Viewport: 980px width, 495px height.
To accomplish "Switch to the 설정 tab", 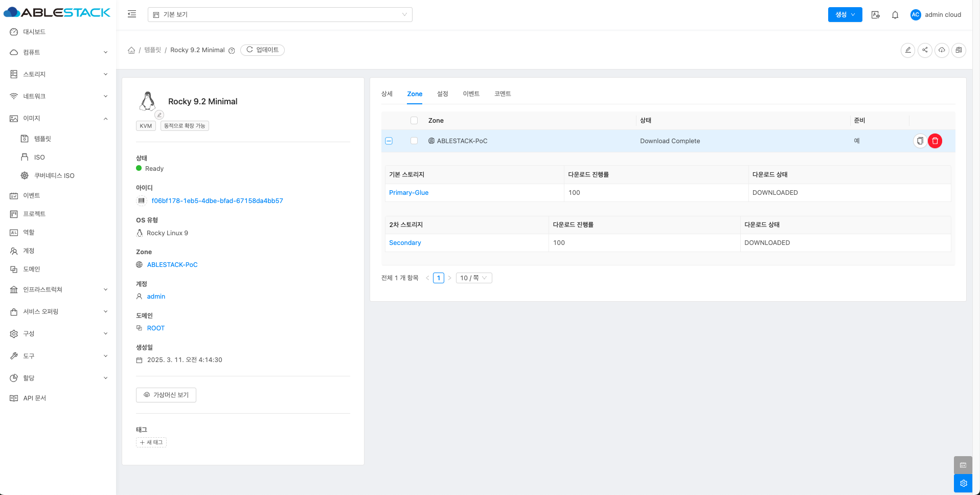I will [x=442, y=94].
